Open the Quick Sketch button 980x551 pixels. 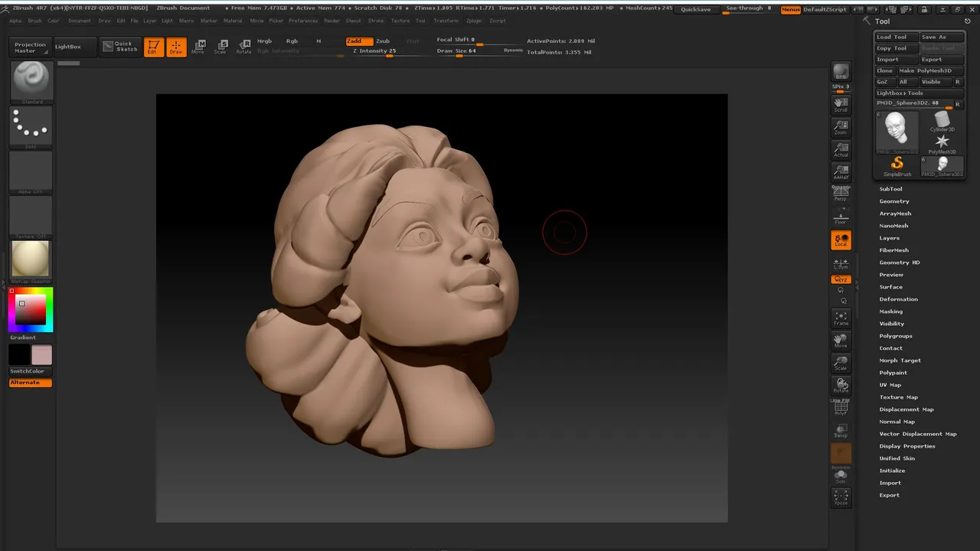(121, 47)
